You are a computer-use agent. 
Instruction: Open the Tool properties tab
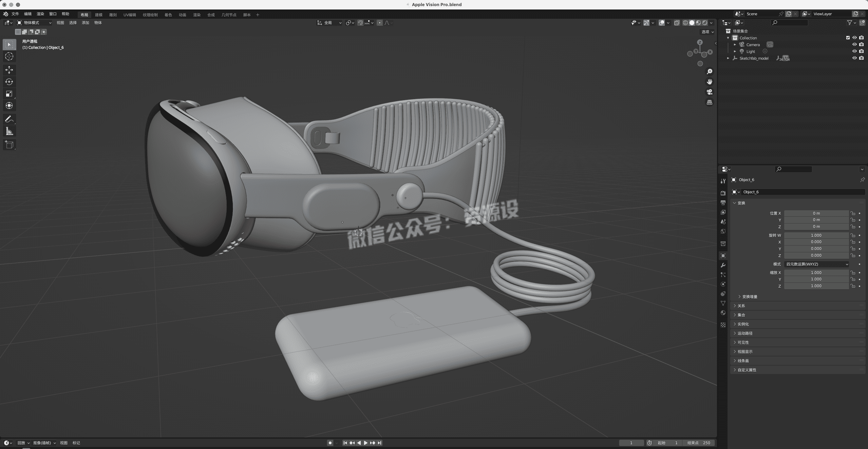point(723,181)
